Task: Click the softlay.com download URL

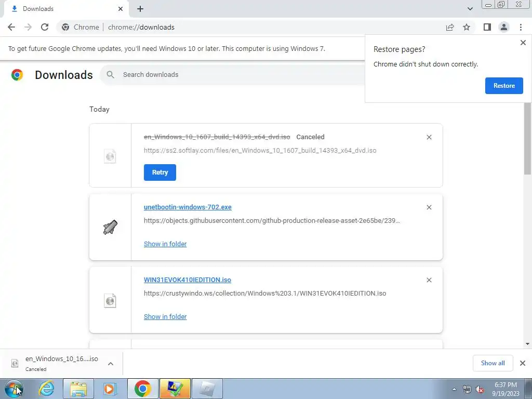Action: (x=260, y=150)
